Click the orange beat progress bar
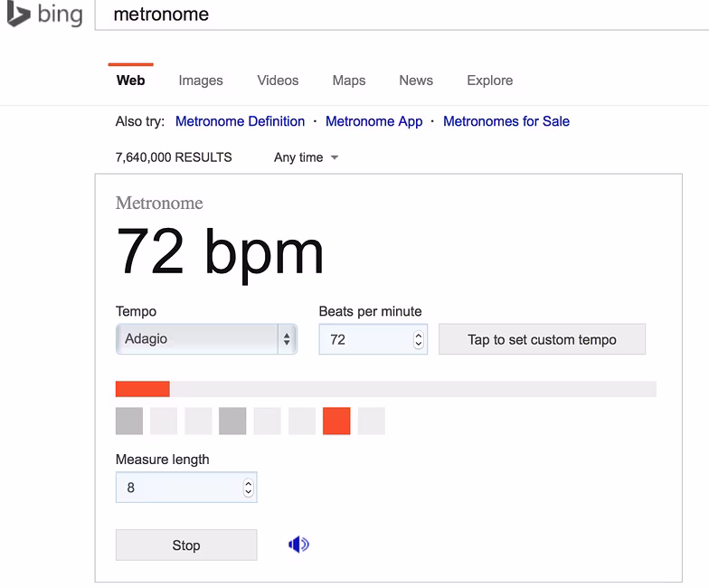 tap(143, 389)
